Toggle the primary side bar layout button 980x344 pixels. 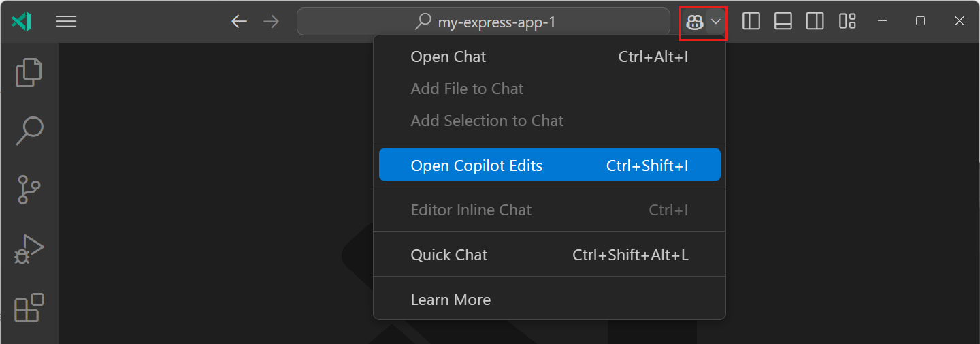[x=751, y=22]
